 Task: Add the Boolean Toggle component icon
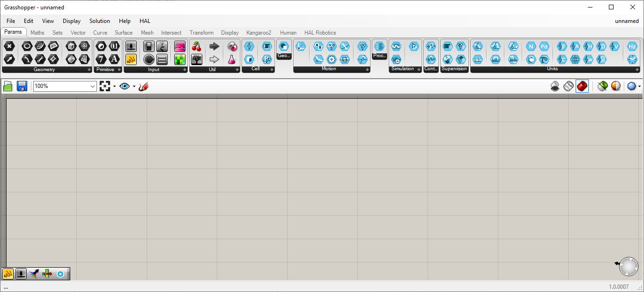point(149,46)
